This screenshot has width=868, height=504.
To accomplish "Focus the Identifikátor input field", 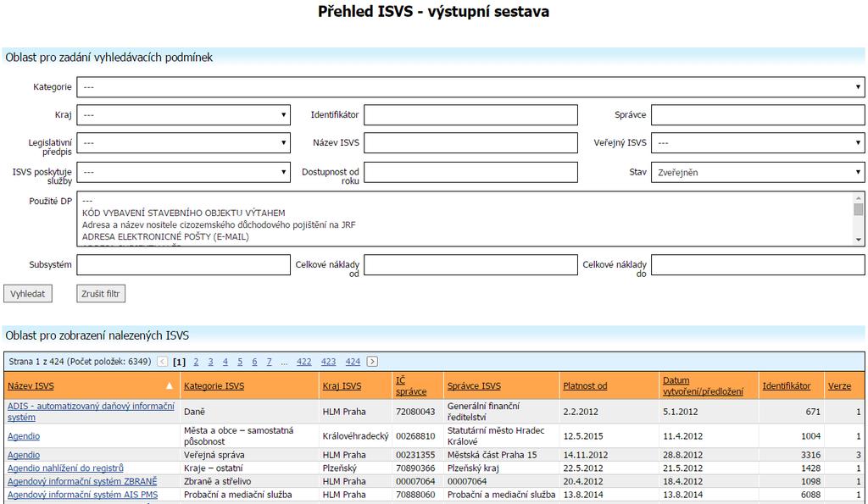I will click(470, 115).
